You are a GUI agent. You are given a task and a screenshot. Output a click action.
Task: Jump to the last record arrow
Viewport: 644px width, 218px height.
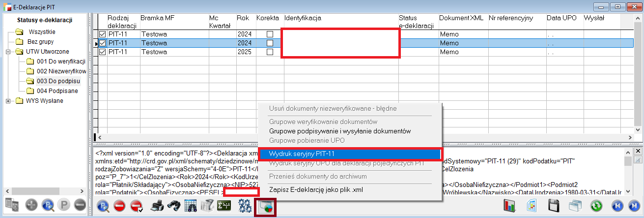click(633, 206)
